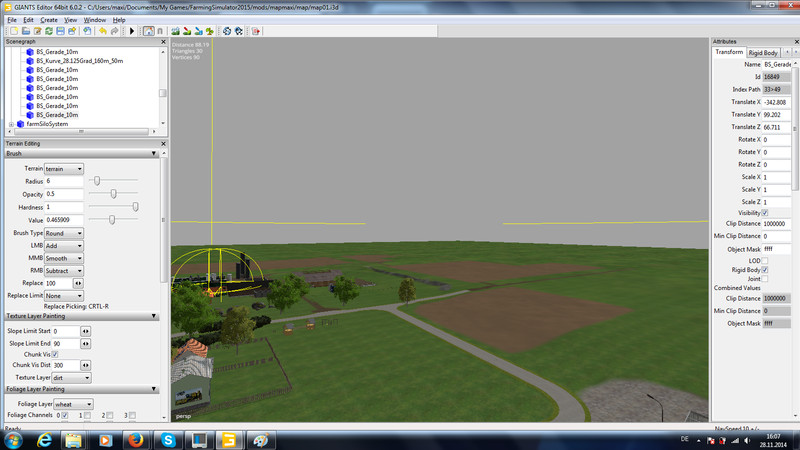Click the red exit icon in toolbar

[257, 31]
